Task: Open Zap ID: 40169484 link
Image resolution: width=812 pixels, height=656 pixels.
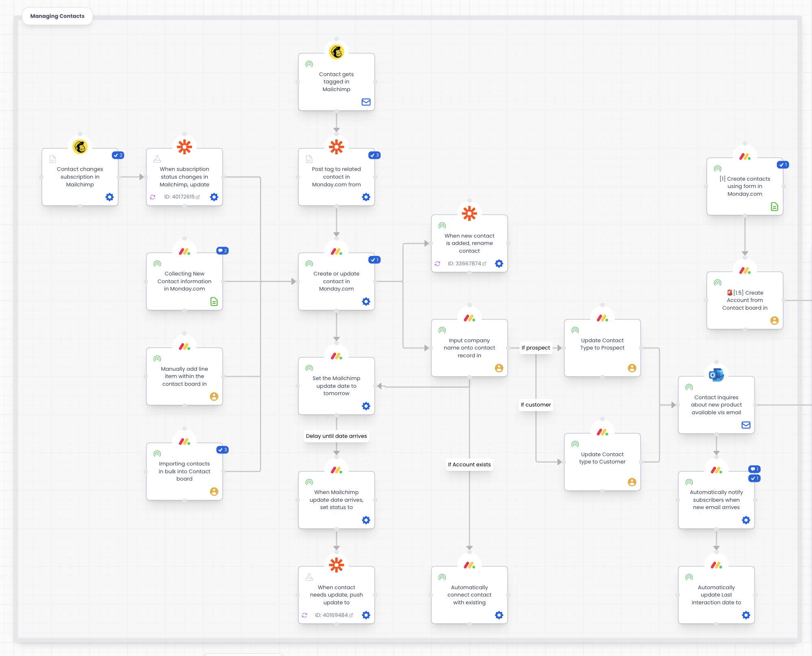Action: click(x=334, y=615)
